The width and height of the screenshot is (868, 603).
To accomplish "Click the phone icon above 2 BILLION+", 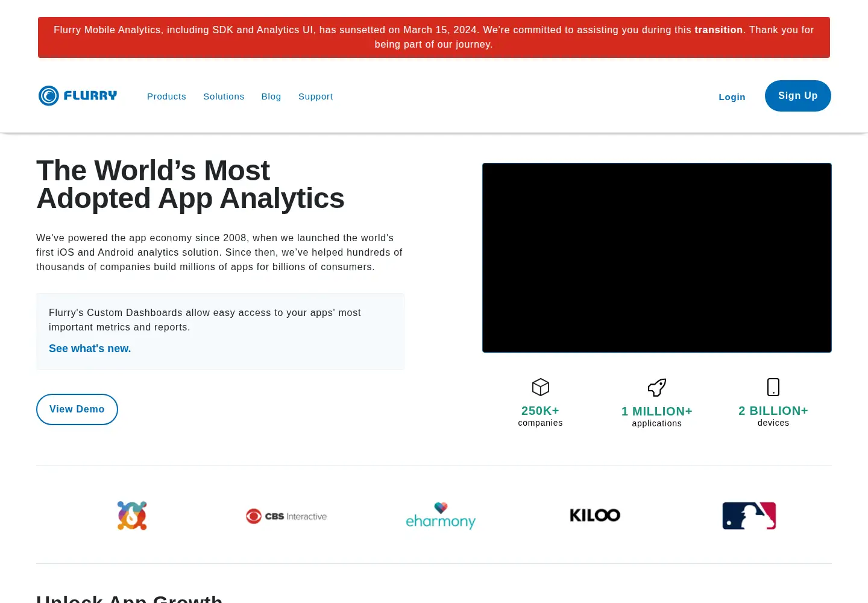I will [x=773, y=387].
